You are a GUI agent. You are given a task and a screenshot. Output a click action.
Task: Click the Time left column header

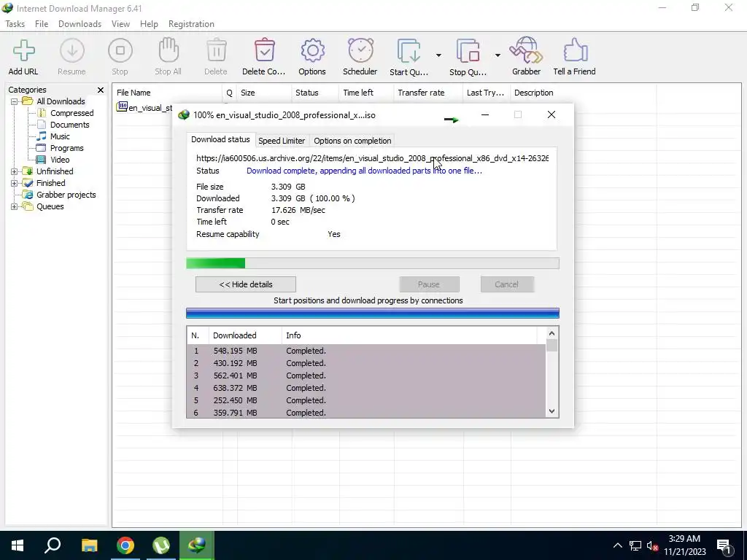(x=366, y=93)
